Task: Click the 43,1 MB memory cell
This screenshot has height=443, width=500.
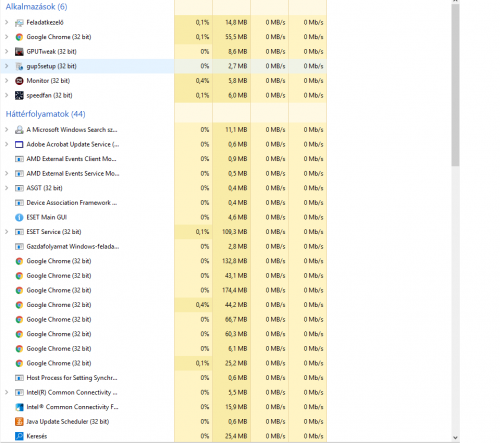Action: click(x=231, y=276)
